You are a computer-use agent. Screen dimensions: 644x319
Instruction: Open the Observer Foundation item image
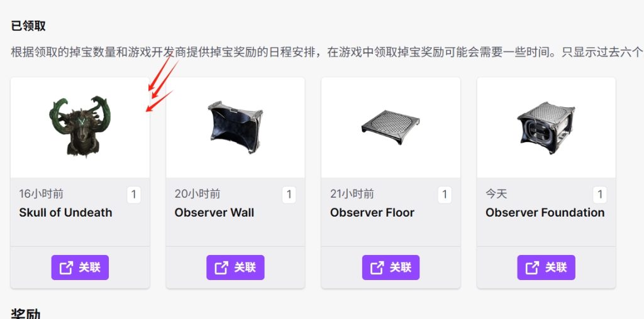(x=546, y=127)
